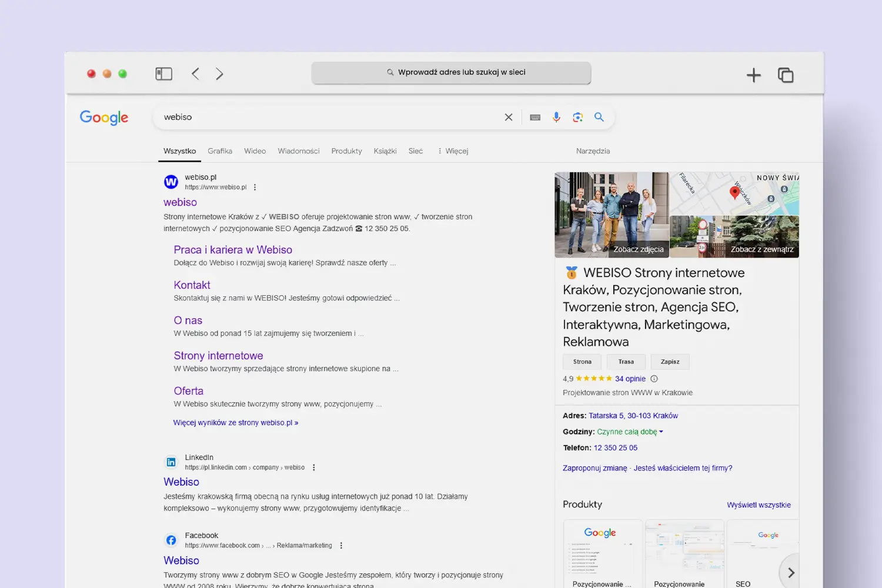
Task: Open the Sieć tab
Action: [x=416, y=151]
